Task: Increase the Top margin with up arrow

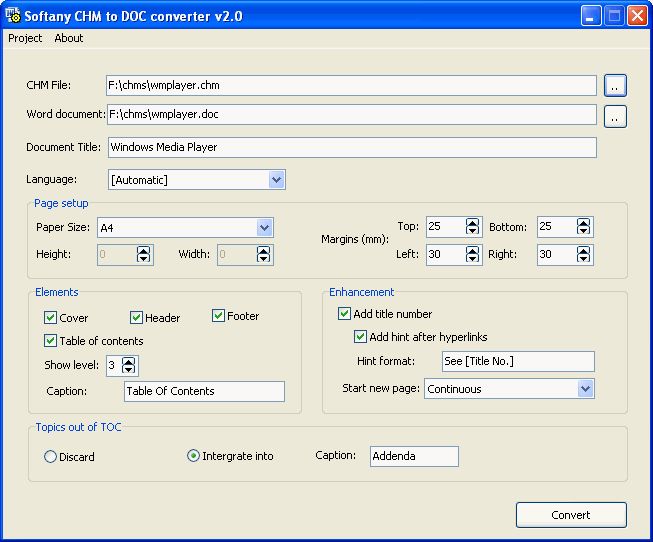Action: pyautogui.click(x=473, y=222)
